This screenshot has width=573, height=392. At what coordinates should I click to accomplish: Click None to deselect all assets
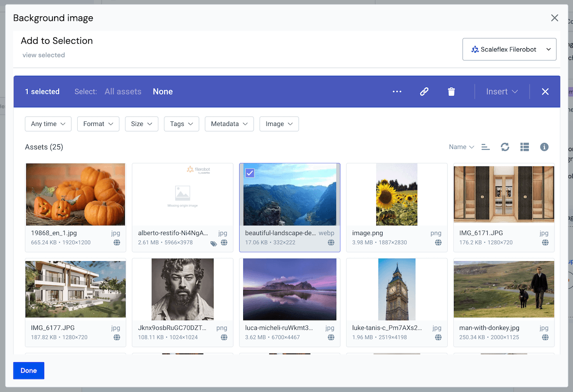point(162,92)
